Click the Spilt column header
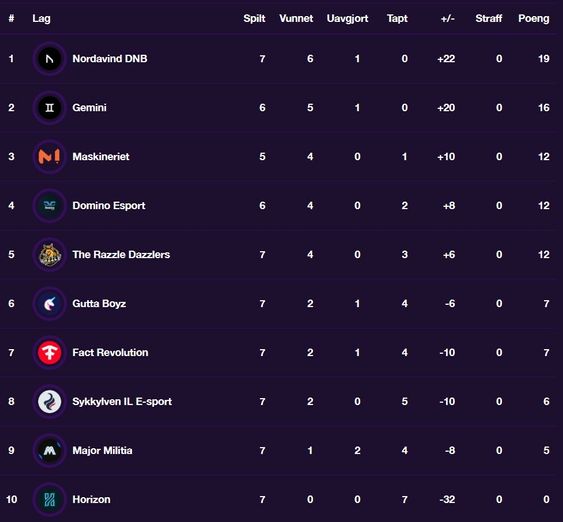Image resolution: width=563 pixels, height=522 pixels. coord(254,19)
